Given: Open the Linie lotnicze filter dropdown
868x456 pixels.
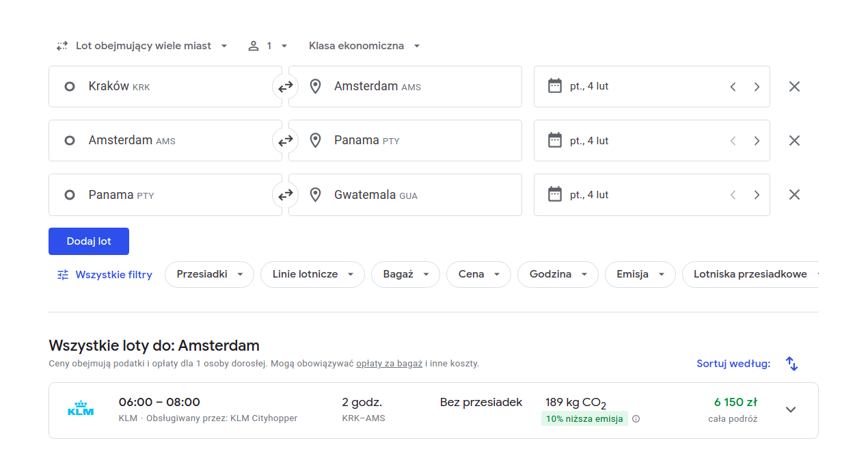Looking at the screenshot, I should 313,274.
